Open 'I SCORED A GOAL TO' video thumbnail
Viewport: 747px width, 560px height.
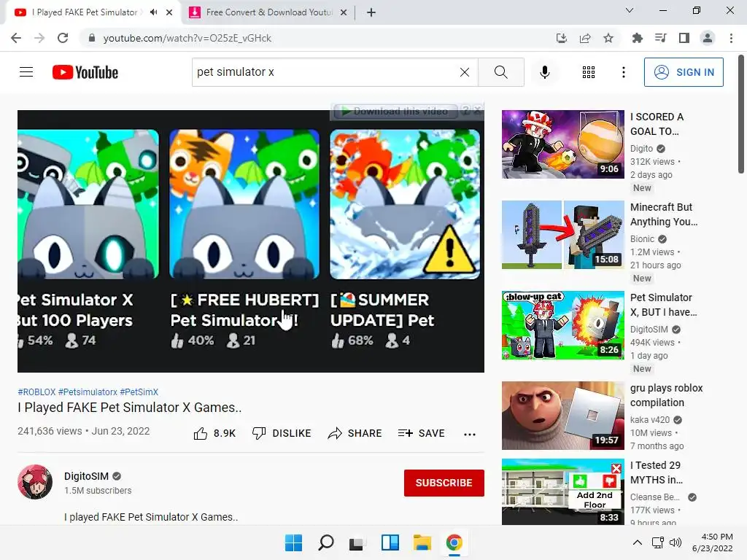[562, 144]
